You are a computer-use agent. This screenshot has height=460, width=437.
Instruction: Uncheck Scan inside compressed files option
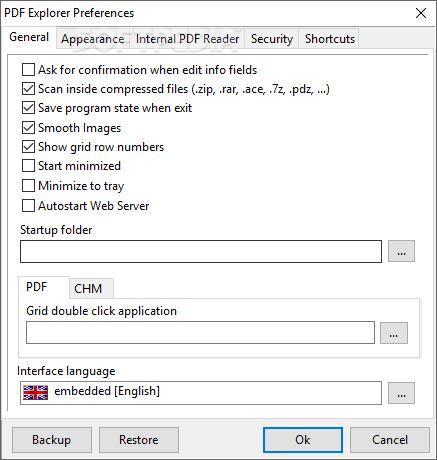click(28, 89)
